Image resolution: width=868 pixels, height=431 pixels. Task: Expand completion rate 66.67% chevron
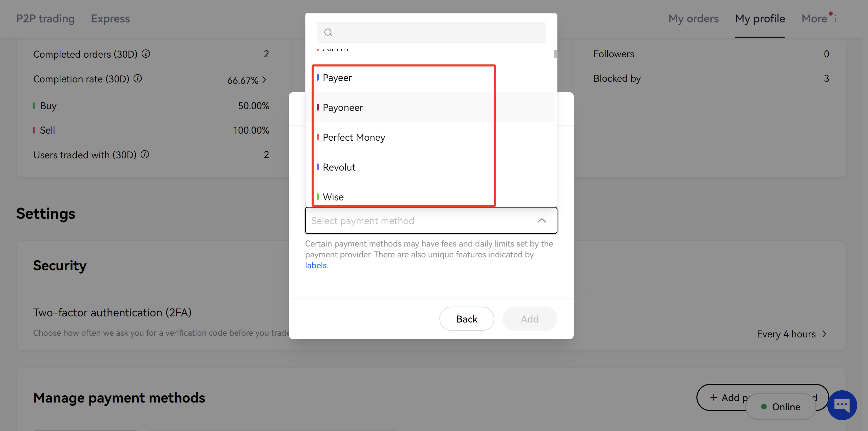(264, 80)
